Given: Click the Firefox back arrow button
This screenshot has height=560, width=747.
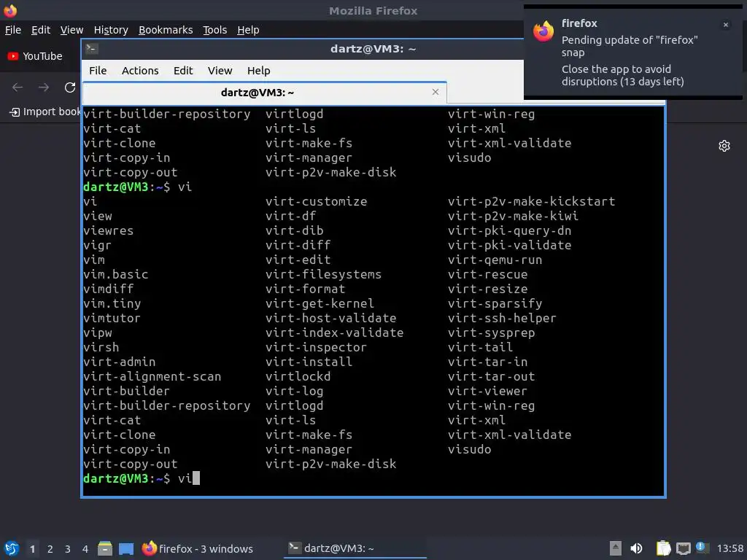Looking at the screenshot, I should [x=18, y=87].
